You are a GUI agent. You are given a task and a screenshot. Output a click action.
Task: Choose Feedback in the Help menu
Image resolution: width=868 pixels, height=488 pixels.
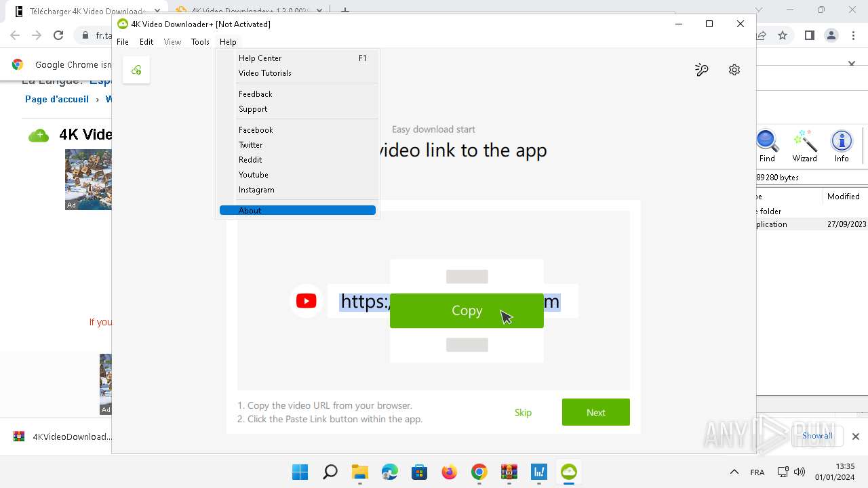point(298,94)
